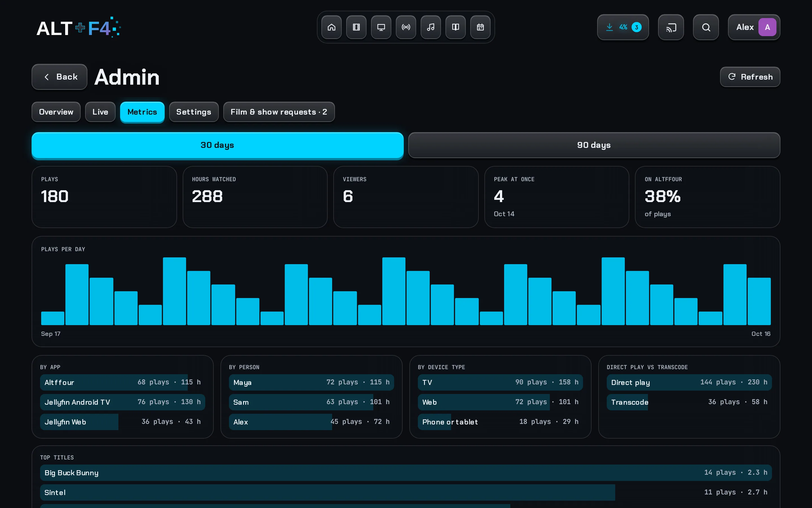Click the On Altffour 38% card
This screenshot has height=508, width=812.
point(707,197)
